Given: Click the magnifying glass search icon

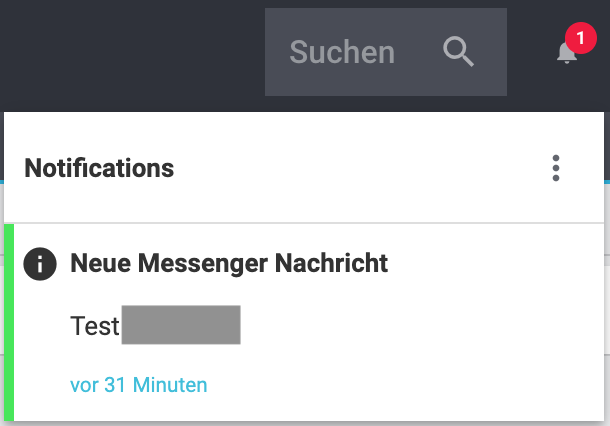Looking at the screenshot, I should [x=458, y=52].
